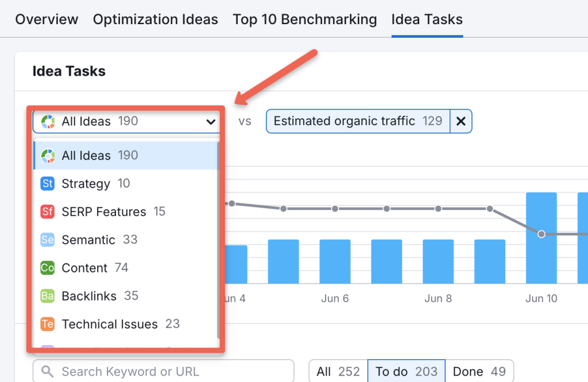The width and height of the screenshot is (588, 382).
Task: Select the SERP Features icon
Action: click(48, 212)
